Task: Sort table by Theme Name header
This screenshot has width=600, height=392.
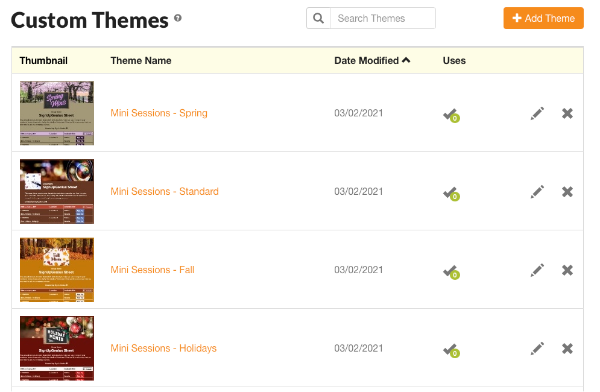Action: (141, 60)
